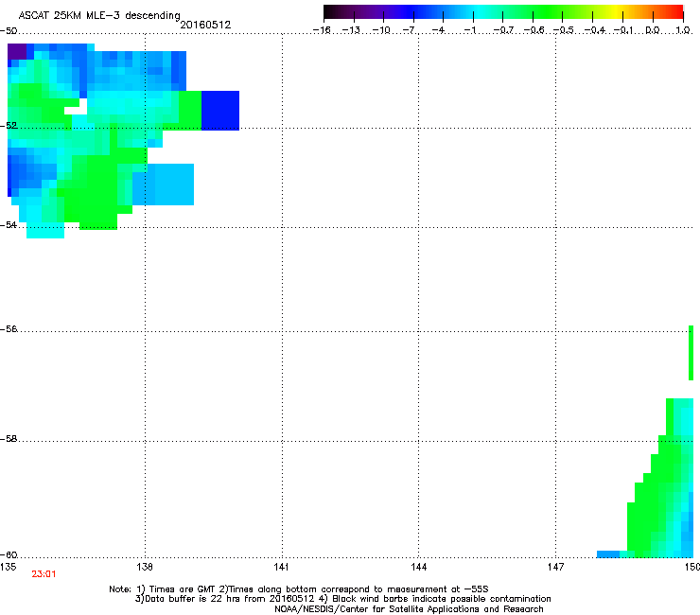The height and width of the screenshot is (615, 700).
Task: Click the note line starting "Note: 1) Times are GMT"
Action: point(299,589)
